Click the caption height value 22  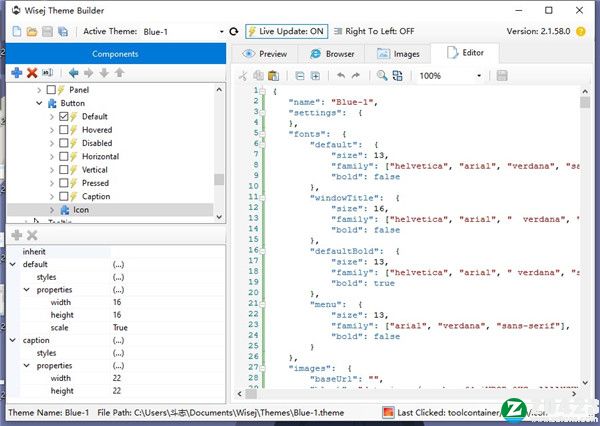(x=117, y=391)
